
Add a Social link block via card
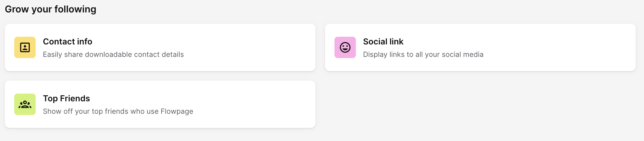point(480,47)
